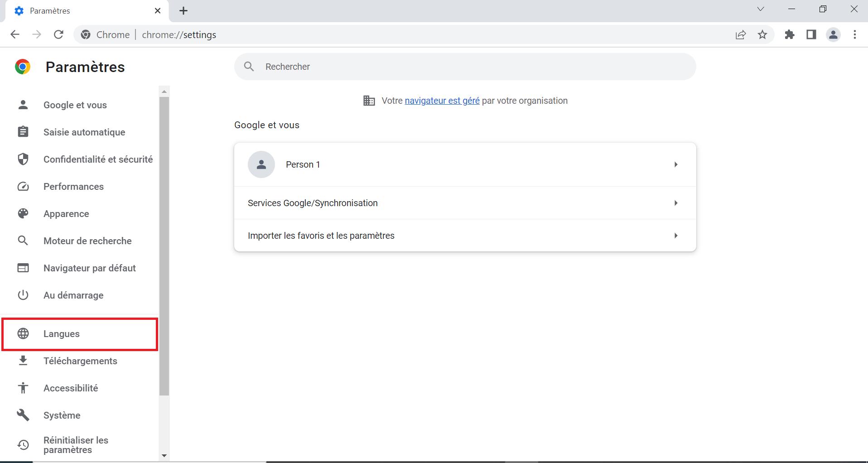Click the back navigation arrow
This screenshot has height=463, width=868.
click(x=15, y=35)
